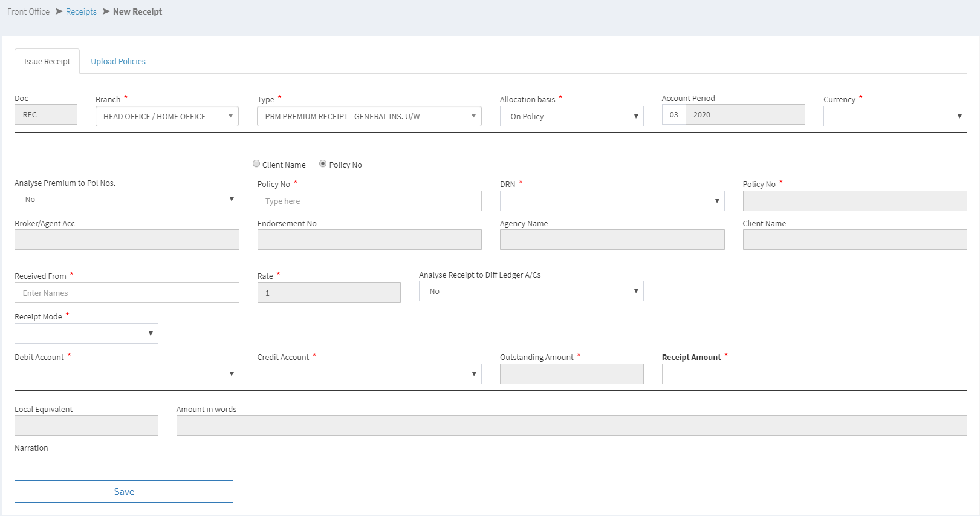Viewport: 980px width, 516px height.
Task: Open Analyse Premium to Pol Nos. dropdown
Action: 126,200
